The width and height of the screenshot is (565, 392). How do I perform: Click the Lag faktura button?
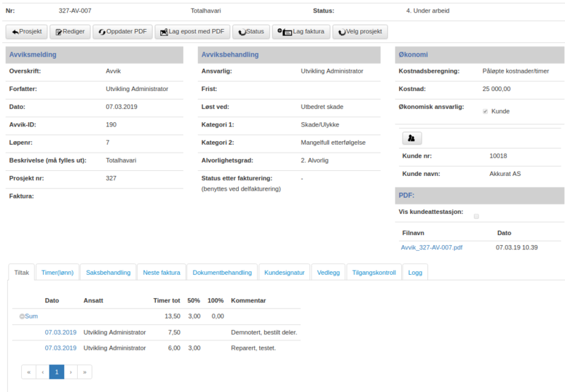coord(301,32)
